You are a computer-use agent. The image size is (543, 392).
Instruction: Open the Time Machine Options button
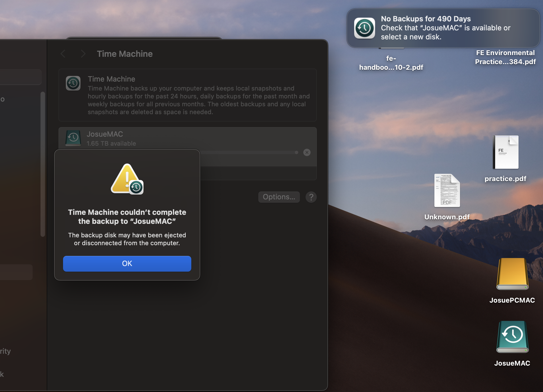click(279, 197)
